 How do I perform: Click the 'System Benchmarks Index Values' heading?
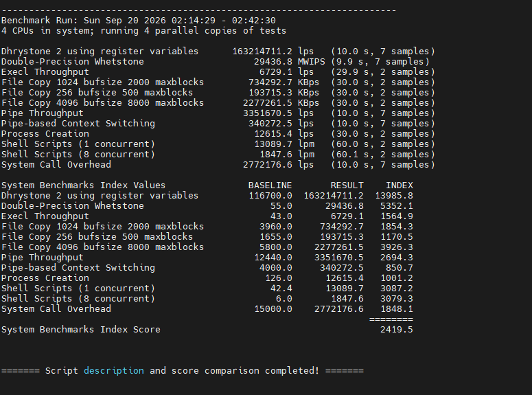click(x=83, y=185)
